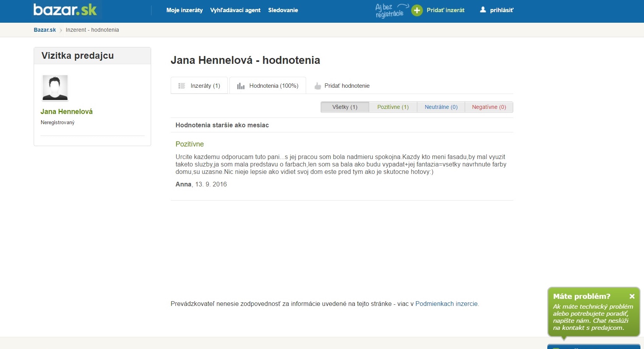Filter by Pozitívne (1) ratings

(393, 107)
